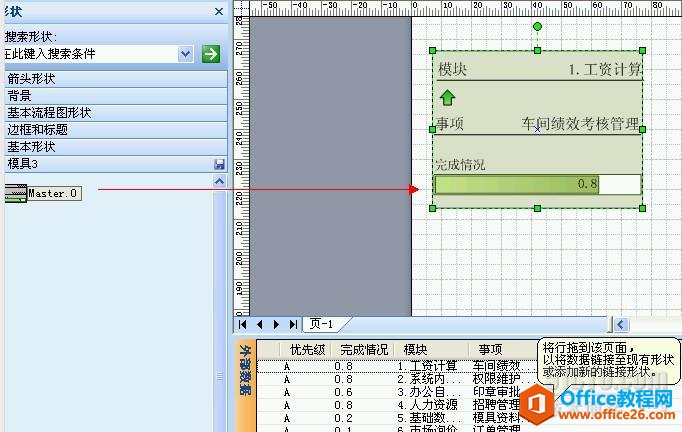Click the green up arrow in the shape

[448, 97]
